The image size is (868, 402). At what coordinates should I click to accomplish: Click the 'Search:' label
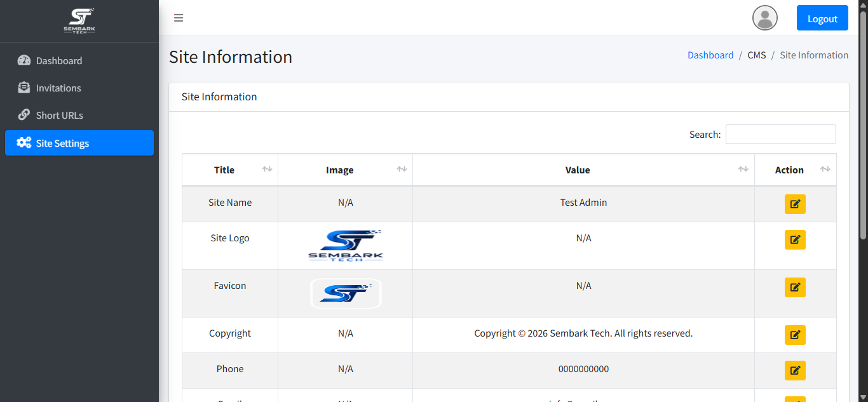point(705,135)
